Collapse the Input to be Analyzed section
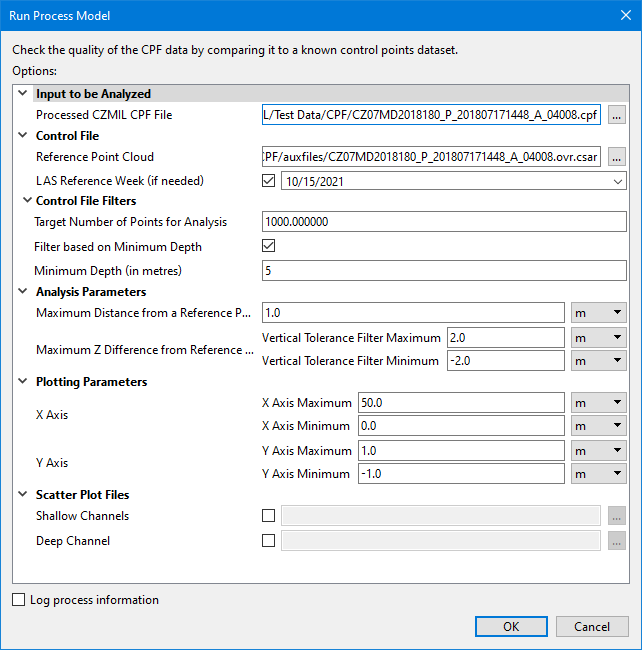The height and width of the screenshot is (650, 642). pos(23,94)
